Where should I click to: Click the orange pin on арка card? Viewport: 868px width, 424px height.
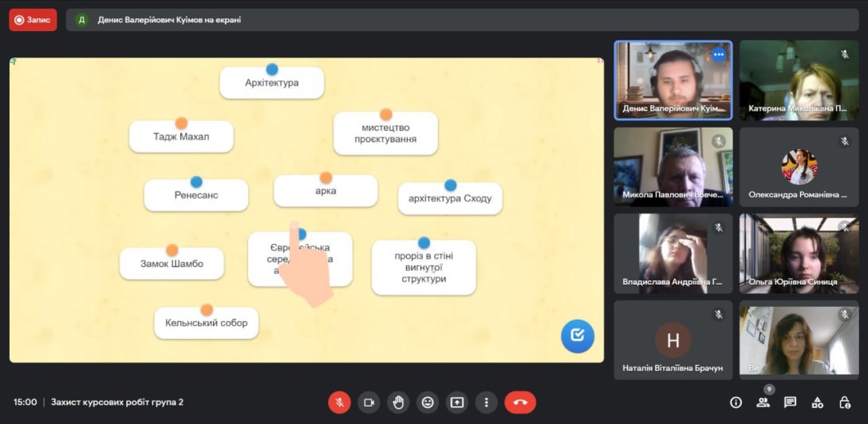[x=325, y=178]
